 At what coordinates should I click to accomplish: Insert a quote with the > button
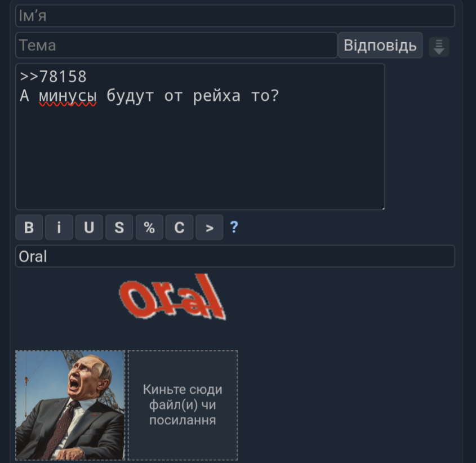(210, 227)
